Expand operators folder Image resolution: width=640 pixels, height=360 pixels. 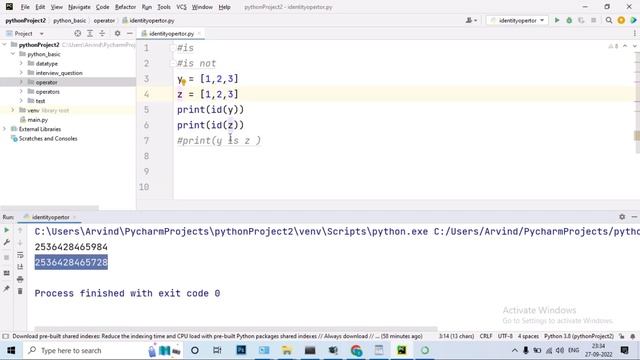click(x=21, y=91)
